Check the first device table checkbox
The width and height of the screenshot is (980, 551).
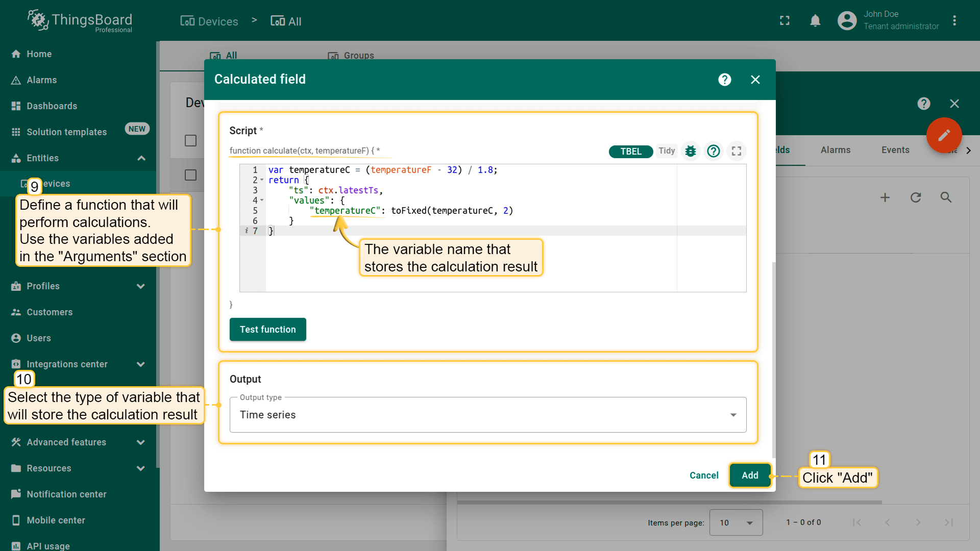click(x=190, y=141)
